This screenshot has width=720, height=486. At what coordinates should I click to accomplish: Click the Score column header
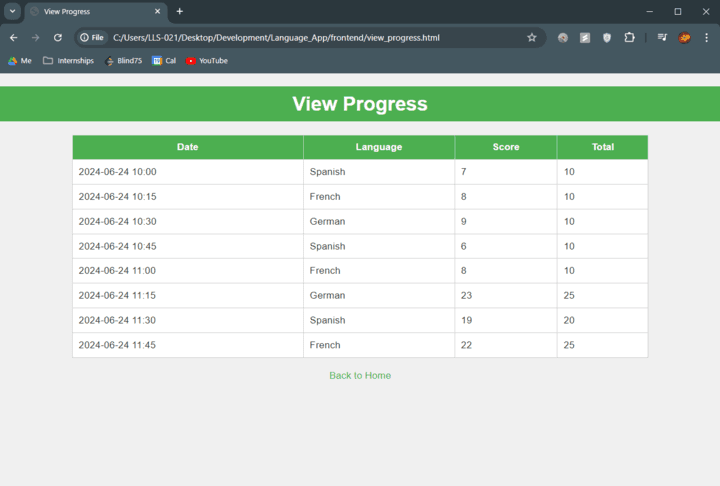(506, 147)
